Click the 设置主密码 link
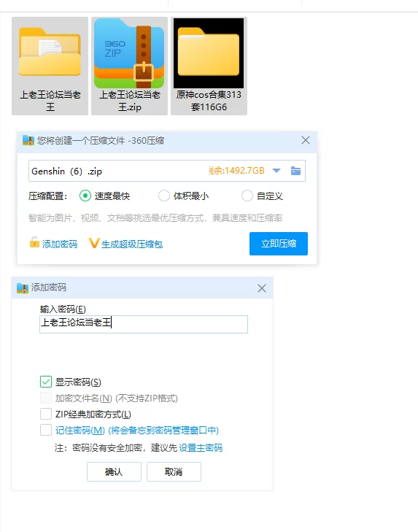Viewport: 418px width, 532px height. [x=201, y=448]
